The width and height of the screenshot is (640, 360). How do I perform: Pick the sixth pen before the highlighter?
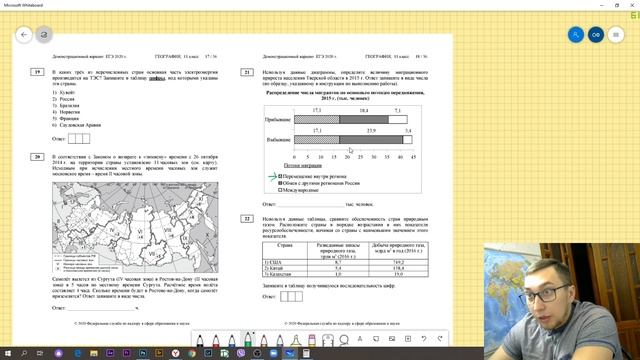point(280,340)
